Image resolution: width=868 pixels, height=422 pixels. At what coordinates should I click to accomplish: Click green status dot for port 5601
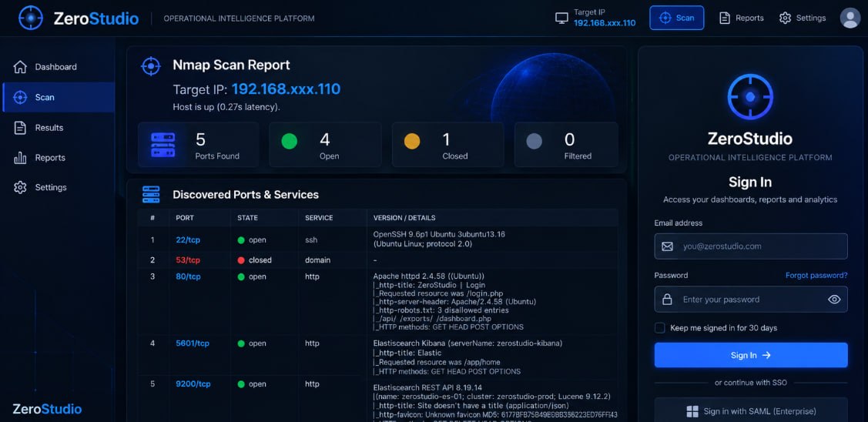coord(241,343)
